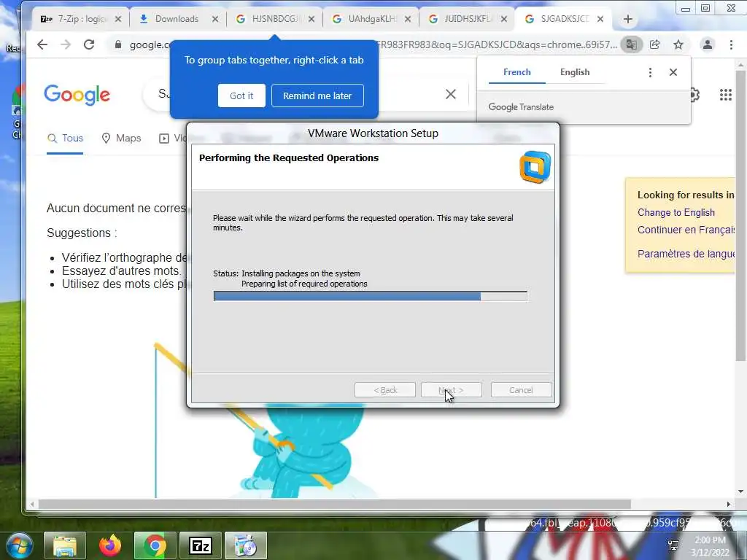The width and height of the screenshot is (747, 560).
Task: Click Remind me later button
Action: tap(317, 96)
